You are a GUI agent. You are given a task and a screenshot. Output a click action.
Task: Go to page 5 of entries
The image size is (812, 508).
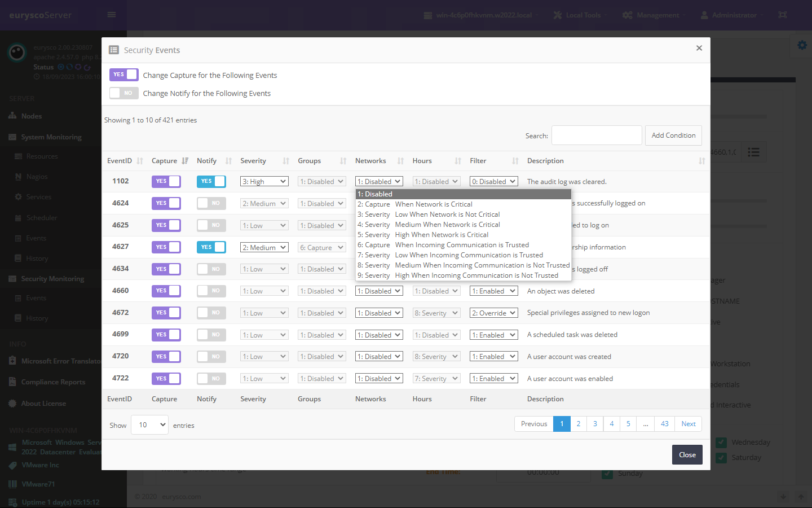coord(628,424)
